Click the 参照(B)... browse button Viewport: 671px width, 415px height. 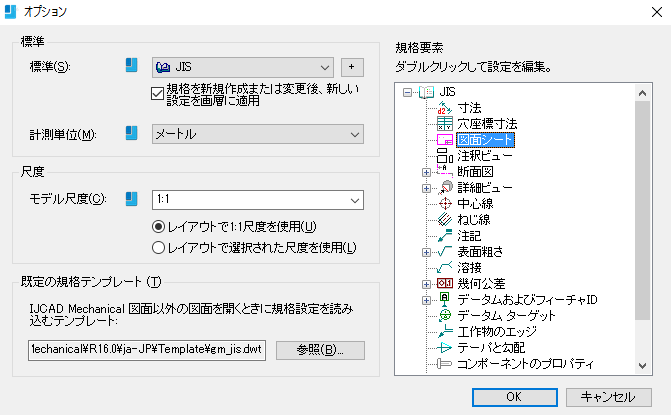coord(320,350)
